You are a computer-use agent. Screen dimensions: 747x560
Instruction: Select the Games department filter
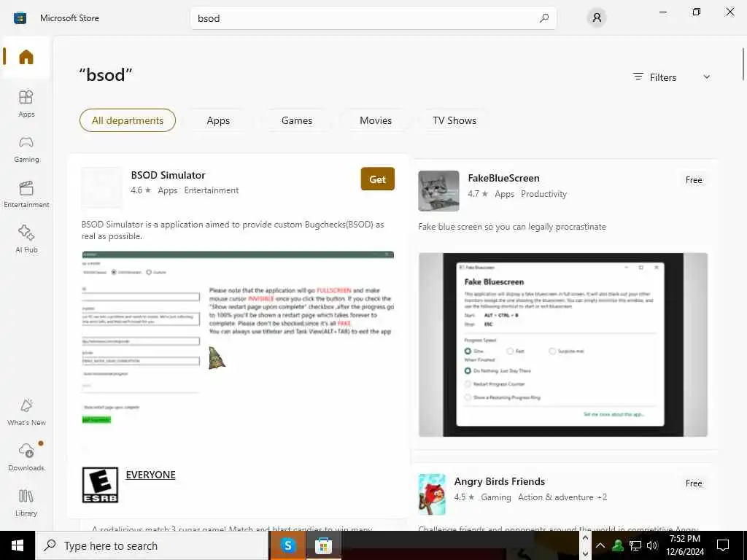click(297, 120)
